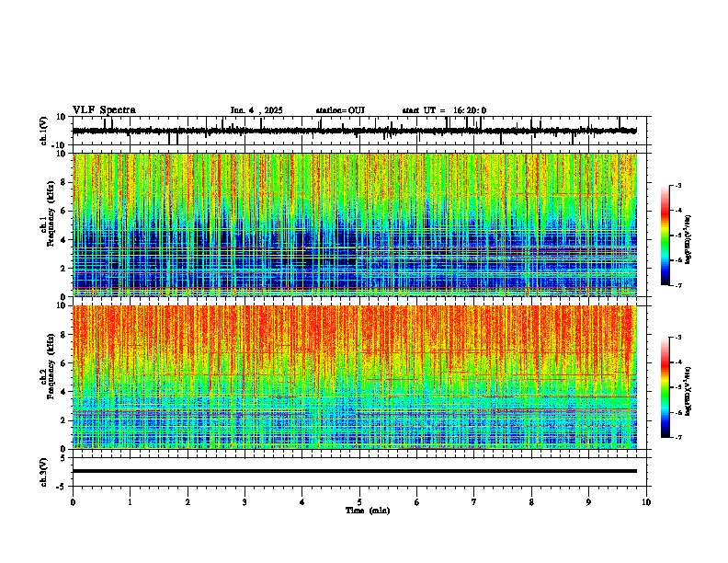Click the "-5" tick on ch.3(V) axis
The width and height of the screenshot is (728, 563).
tap(62, 487)
